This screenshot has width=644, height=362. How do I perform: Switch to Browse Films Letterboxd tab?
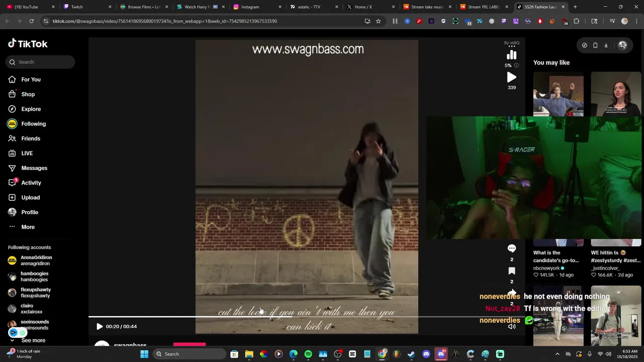click(x=143, y=7)
